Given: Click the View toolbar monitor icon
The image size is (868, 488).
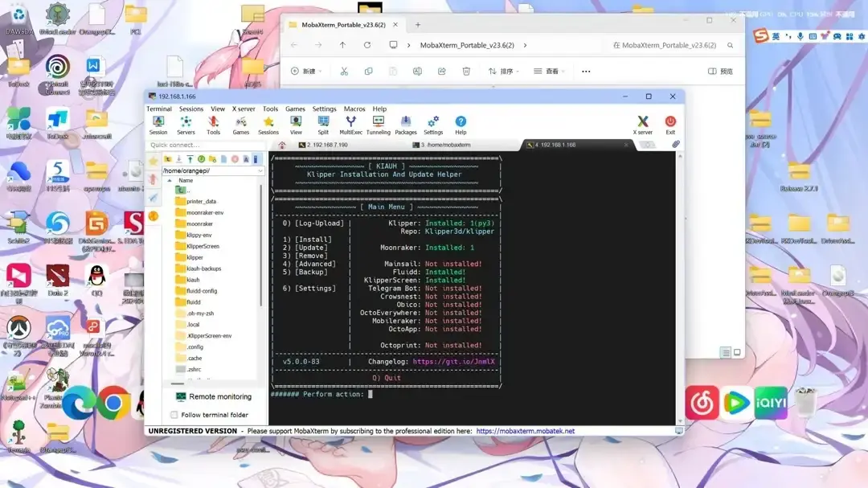Looking at the screenshot, I should pyautogui.click(x=296, y=125).
